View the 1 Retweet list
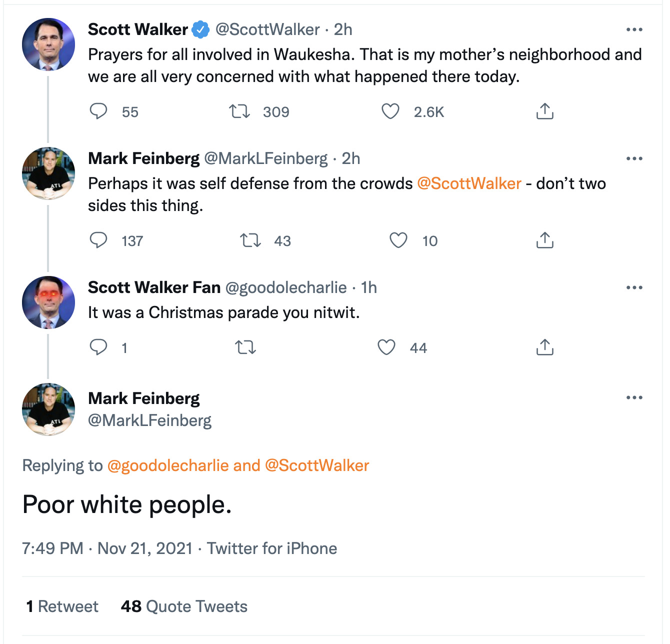This screenshot has width=670, height=644. pos(62,606)
